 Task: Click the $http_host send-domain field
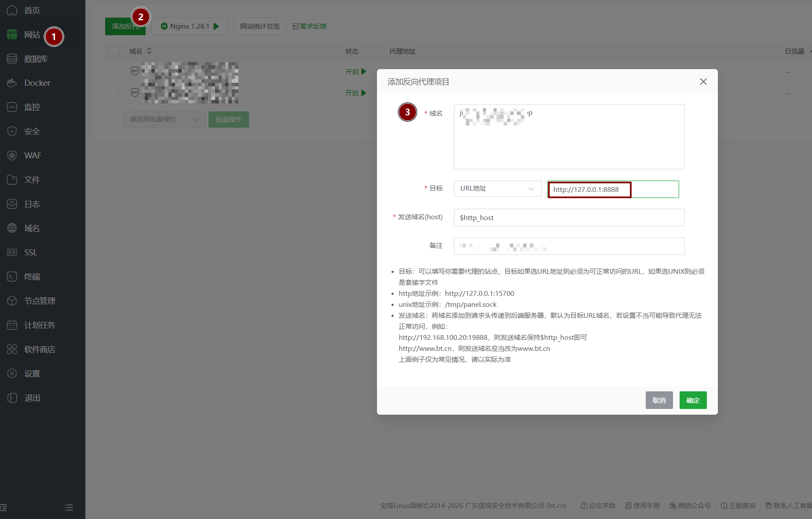tap(569, 217)
